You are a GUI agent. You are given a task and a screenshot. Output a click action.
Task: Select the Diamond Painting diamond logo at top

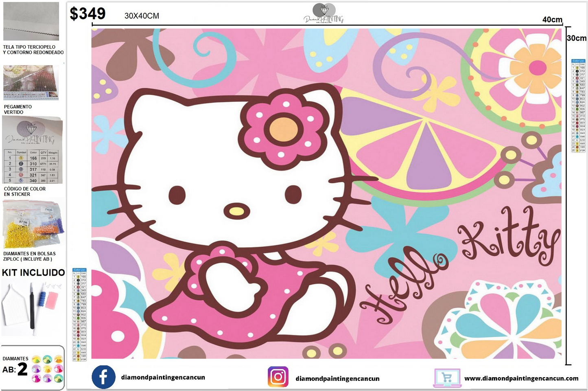tap(324, 11)
